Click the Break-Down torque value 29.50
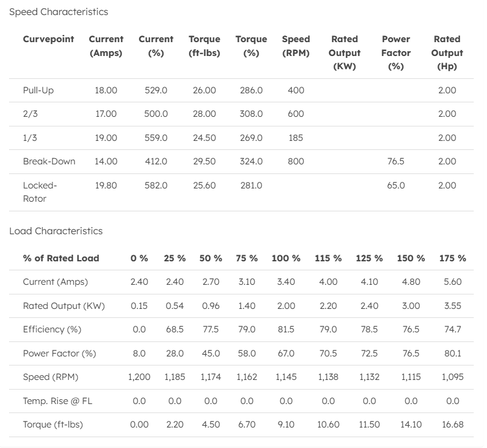Screen dimensions: 487x448 point(204,161)
